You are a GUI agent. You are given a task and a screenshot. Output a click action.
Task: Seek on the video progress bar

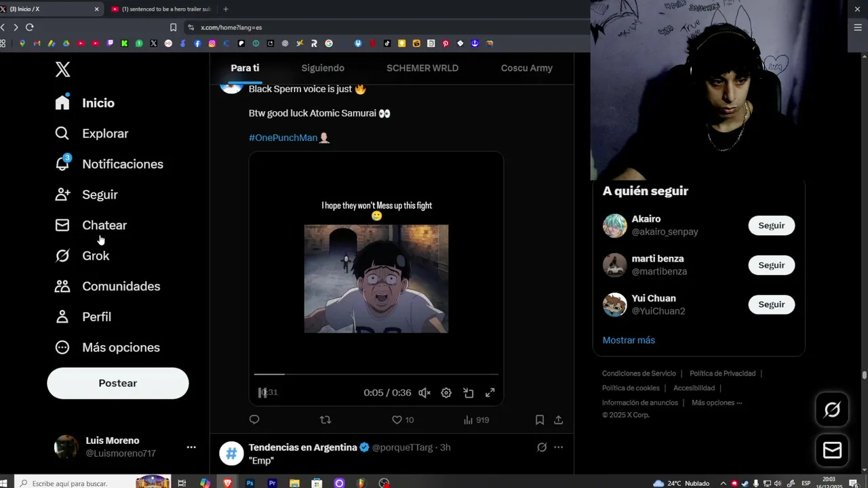[376, 373]
